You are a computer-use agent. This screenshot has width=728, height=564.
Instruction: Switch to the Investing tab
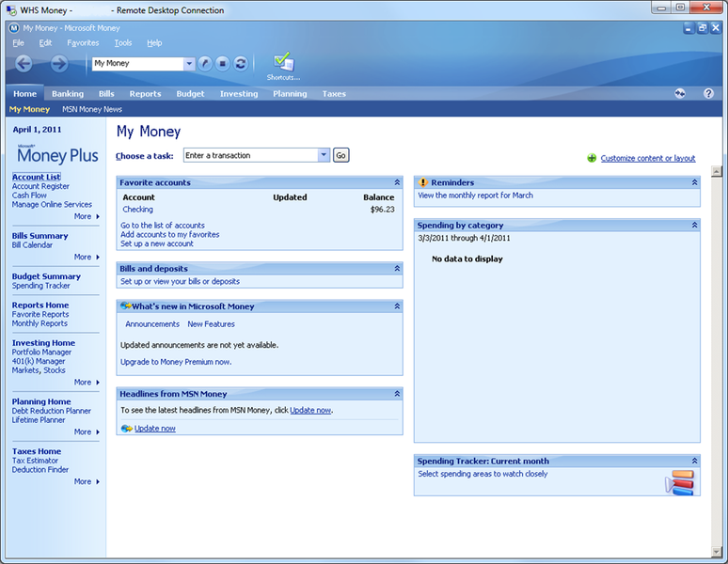pos(239,94)
